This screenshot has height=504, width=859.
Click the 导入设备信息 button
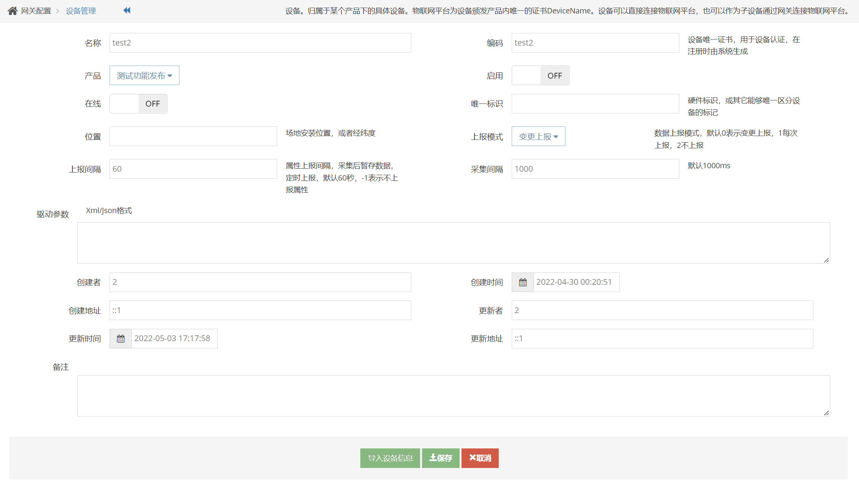point(390,458)
